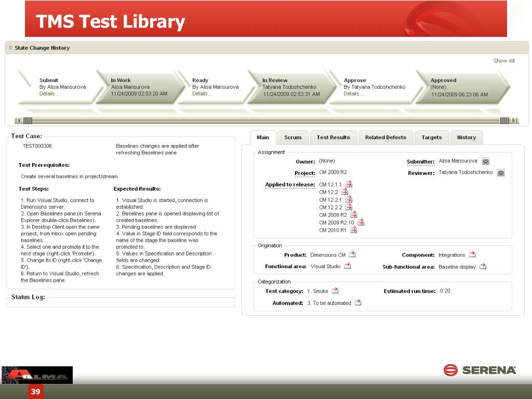Click the Submitter field label
The image size is (532, 399).
click(421, 162)
